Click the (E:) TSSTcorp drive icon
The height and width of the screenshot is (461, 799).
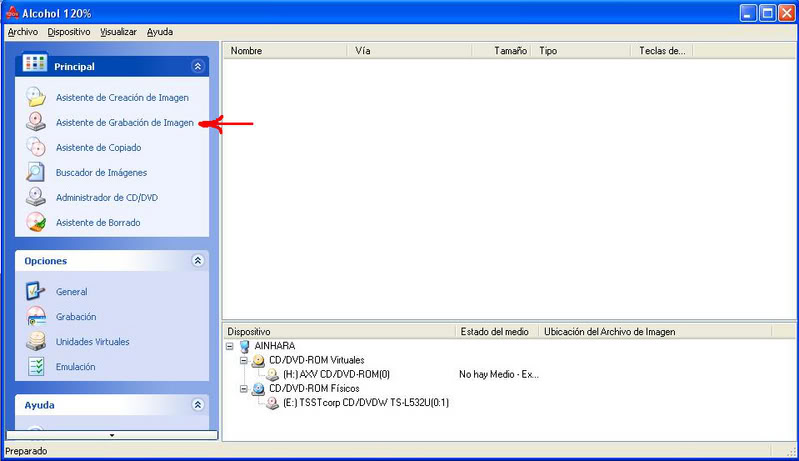(x=273, y=403)
